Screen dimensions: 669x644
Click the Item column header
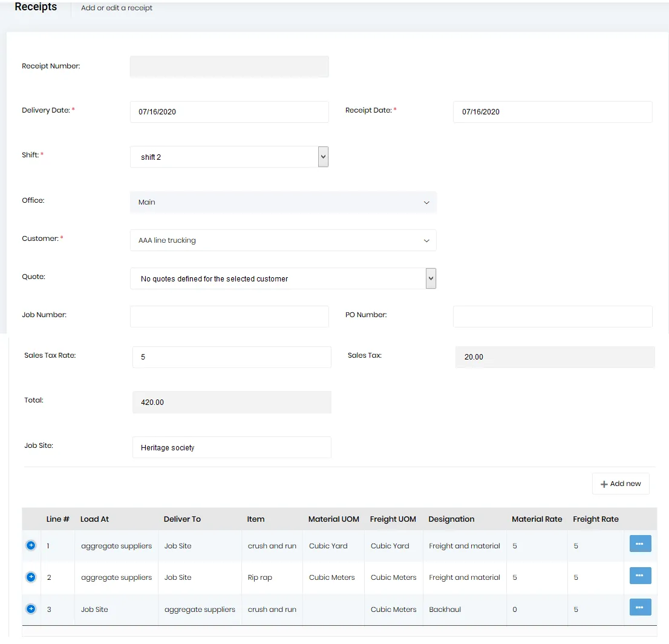pos(256,519)
